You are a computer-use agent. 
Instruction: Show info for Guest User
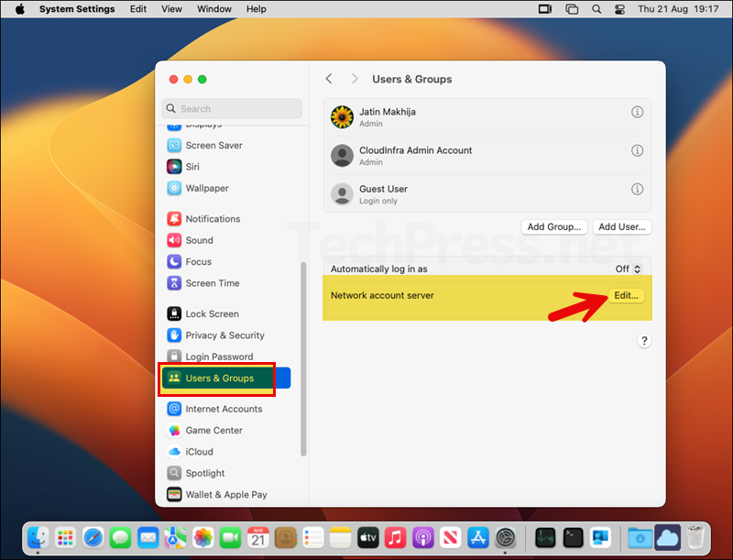point(637,190)
